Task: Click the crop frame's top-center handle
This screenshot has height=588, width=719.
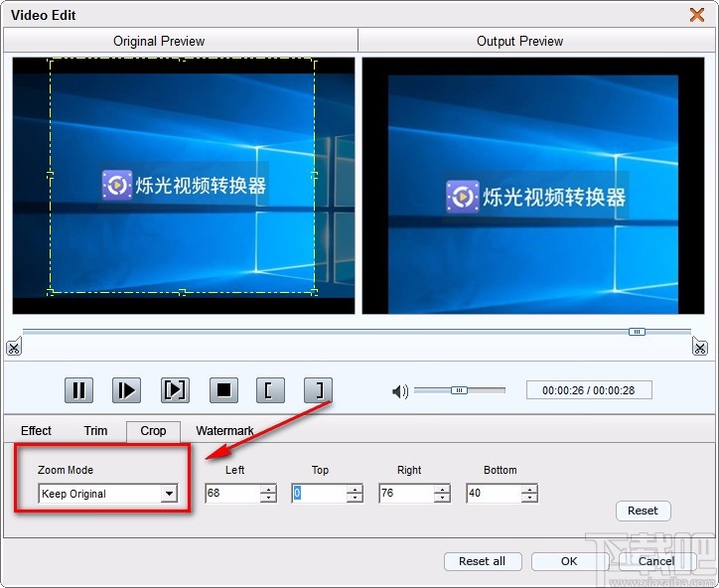Action: pos(182,59)
